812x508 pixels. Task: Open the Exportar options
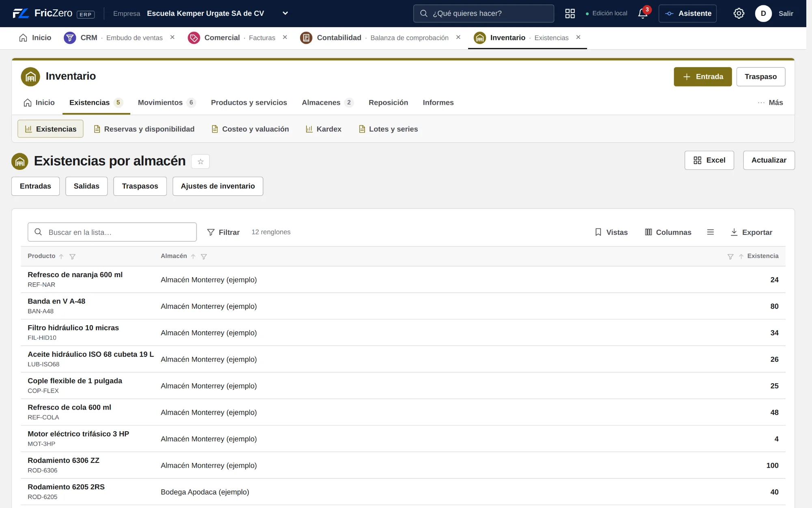(x=752, y=232)
